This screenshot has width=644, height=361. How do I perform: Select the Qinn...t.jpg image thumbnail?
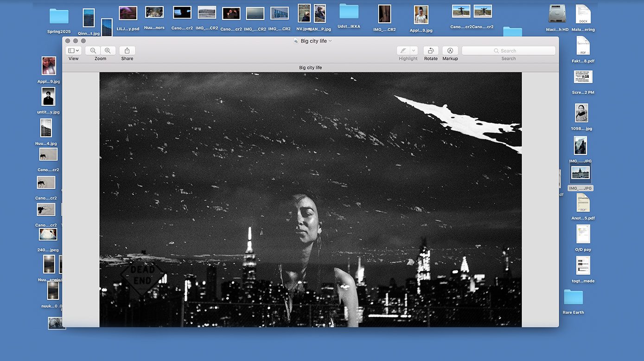click(x=89, y=18)
